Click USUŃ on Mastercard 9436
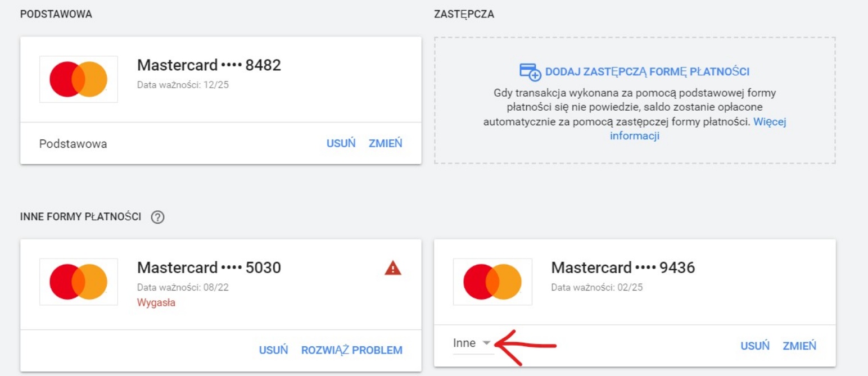The width and height of the screenshot is (868, 376). pyautogui.click(x=755, y=346)
